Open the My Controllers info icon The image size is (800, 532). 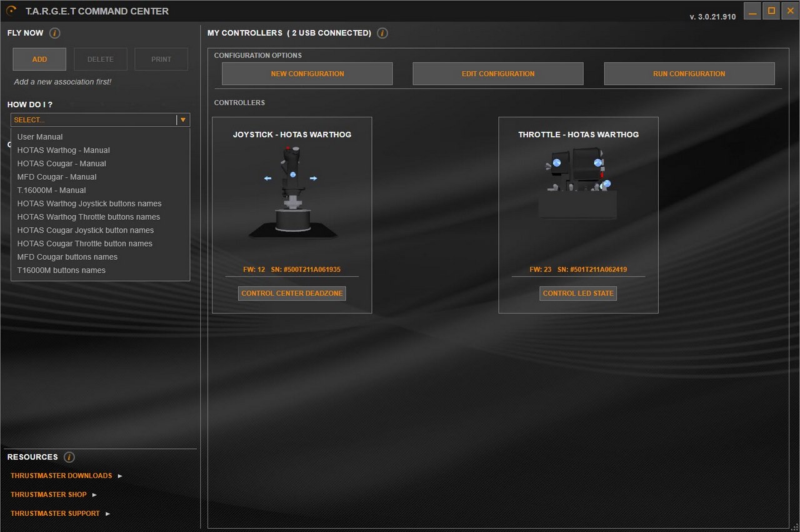pos(382,33)
